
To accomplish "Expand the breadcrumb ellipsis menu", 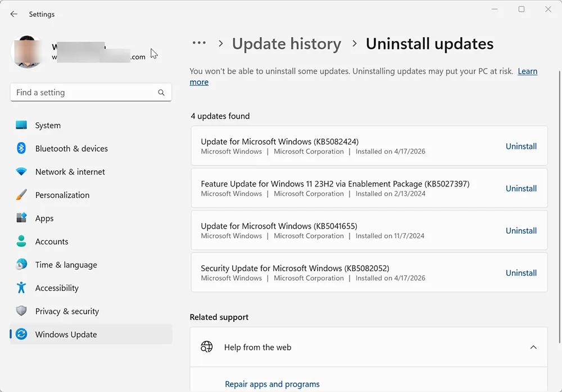I will click(199, 43).
